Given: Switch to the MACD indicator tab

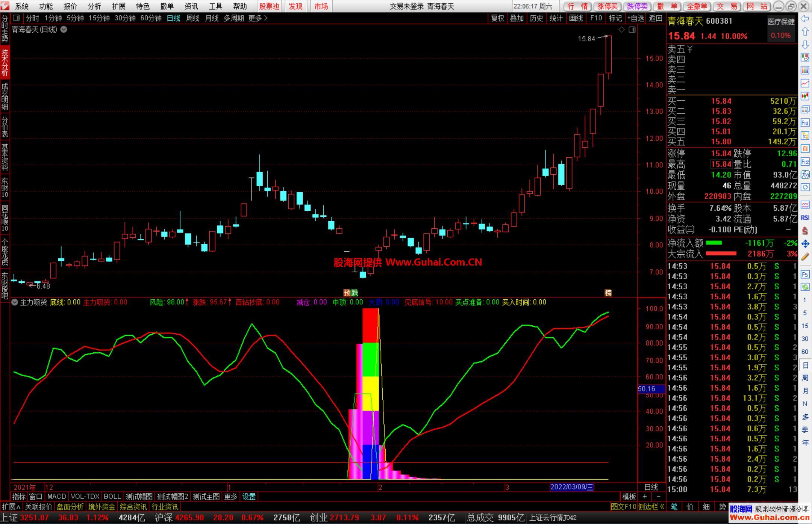Looking at the screenshot, I should [x=57, y=497].
